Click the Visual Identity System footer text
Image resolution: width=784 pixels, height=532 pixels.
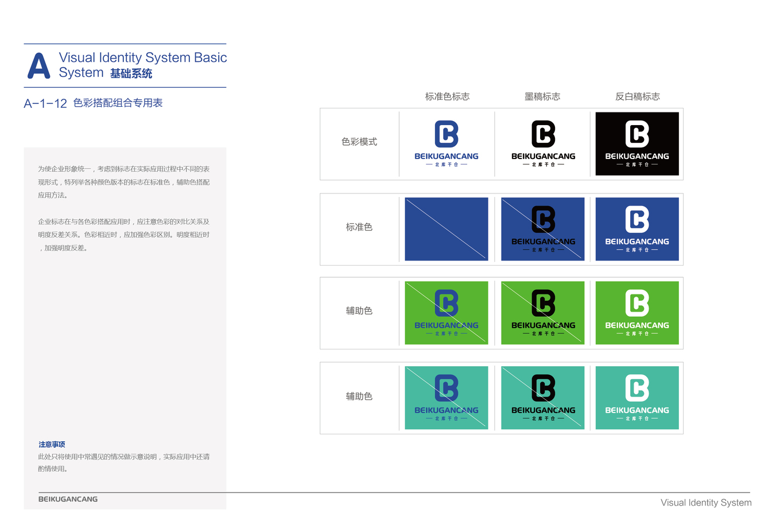pyautogui.click(x=706, y=503)
